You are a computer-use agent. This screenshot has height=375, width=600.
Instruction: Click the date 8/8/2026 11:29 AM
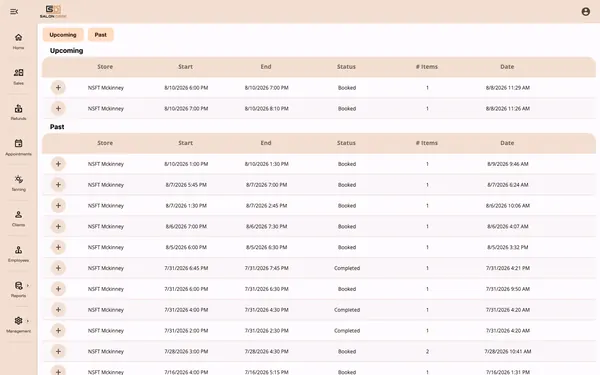(508, 88)
